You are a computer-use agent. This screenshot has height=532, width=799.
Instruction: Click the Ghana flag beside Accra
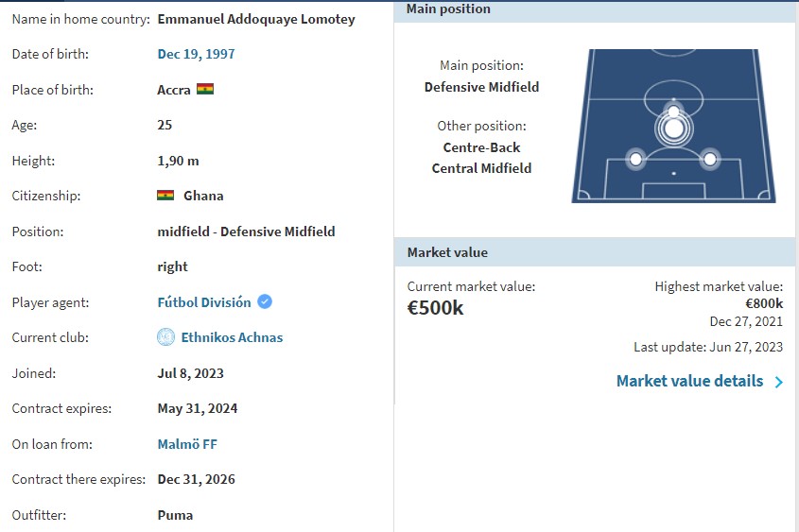(205, 89)
